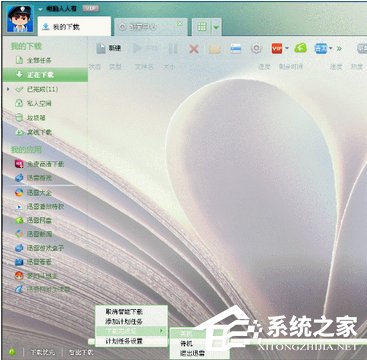Click 智能下载 in the status bar
Viewport: 367px width, 360px height.
click(81, 352)
